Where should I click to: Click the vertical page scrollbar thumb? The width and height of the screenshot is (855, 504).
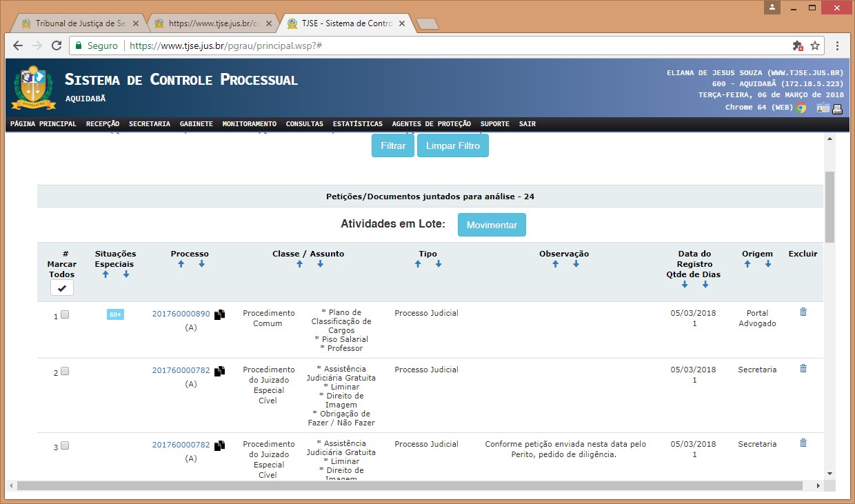coord(829,207)
